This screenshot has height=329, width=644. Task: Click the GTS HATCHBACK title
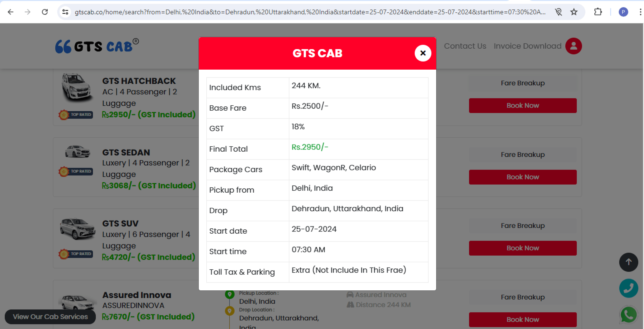139,81
